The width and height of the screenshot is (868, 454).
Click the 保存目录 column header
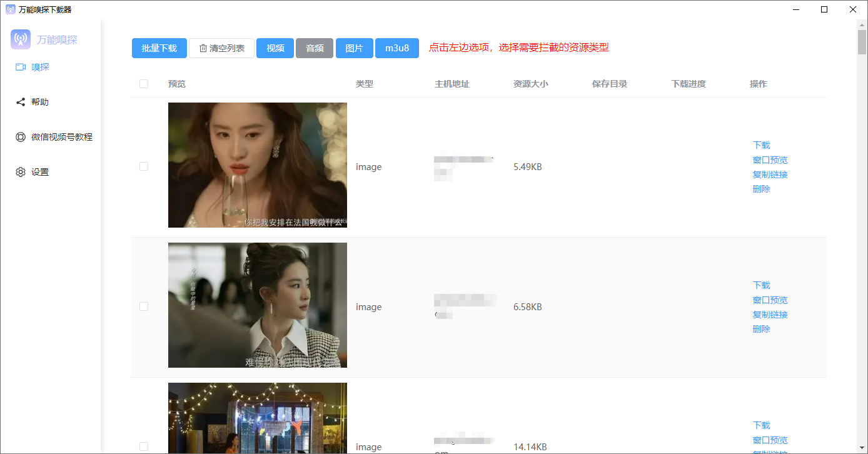click(610, 84)
